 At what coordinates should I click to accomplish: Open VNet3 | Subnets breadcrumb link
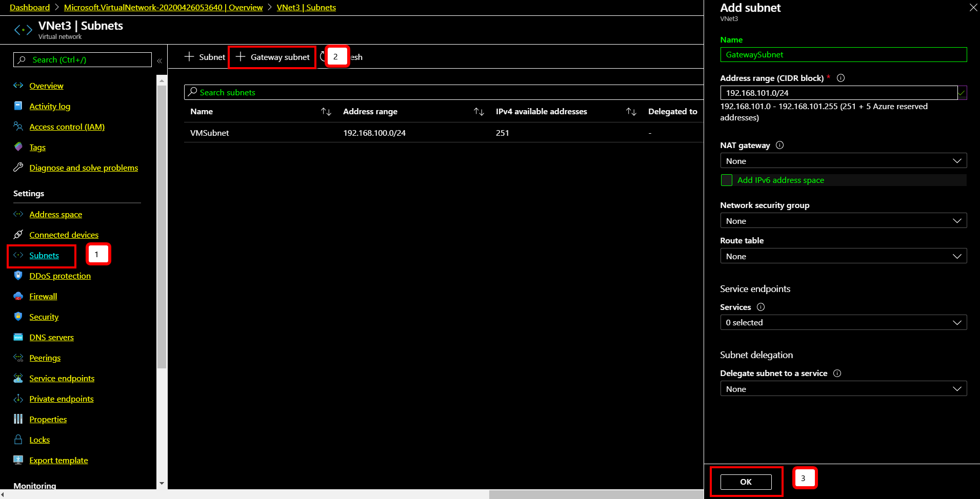(x=306, y=7)
